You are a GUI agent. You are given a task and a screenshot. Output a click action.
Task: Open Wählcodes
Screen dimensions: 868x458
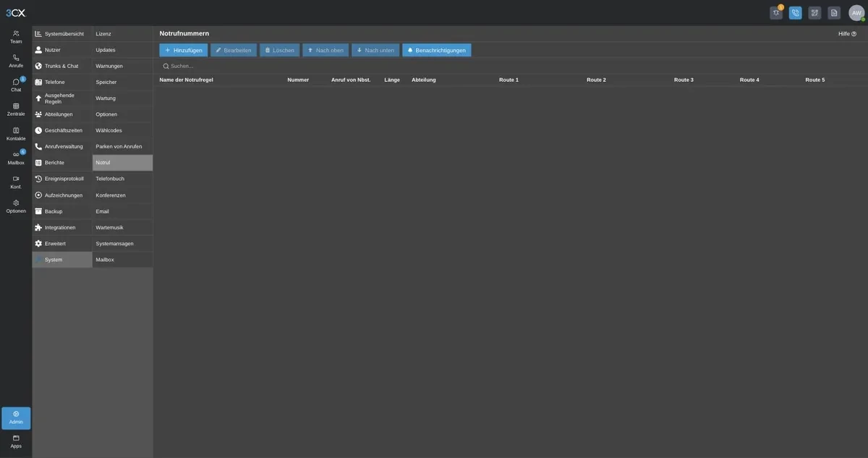tap(122, 130)
